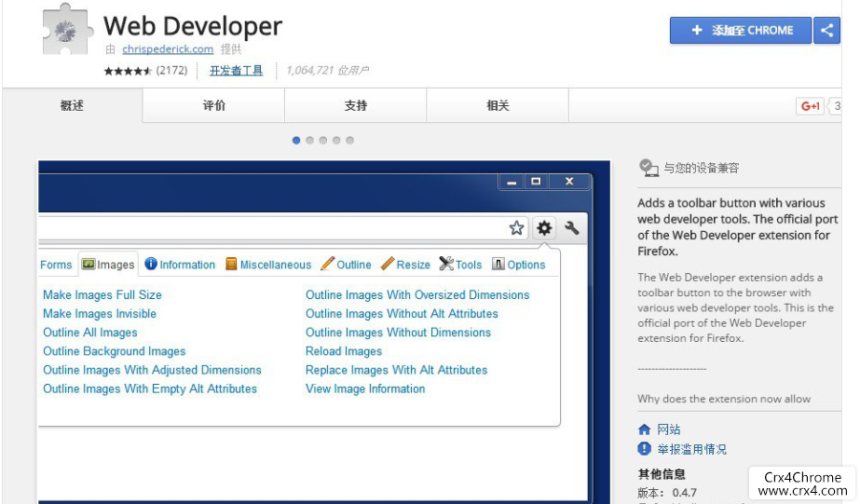The image size is (860, 504).
Task: Select the fifth carousel dot
Action: click(x=350, y=141)
